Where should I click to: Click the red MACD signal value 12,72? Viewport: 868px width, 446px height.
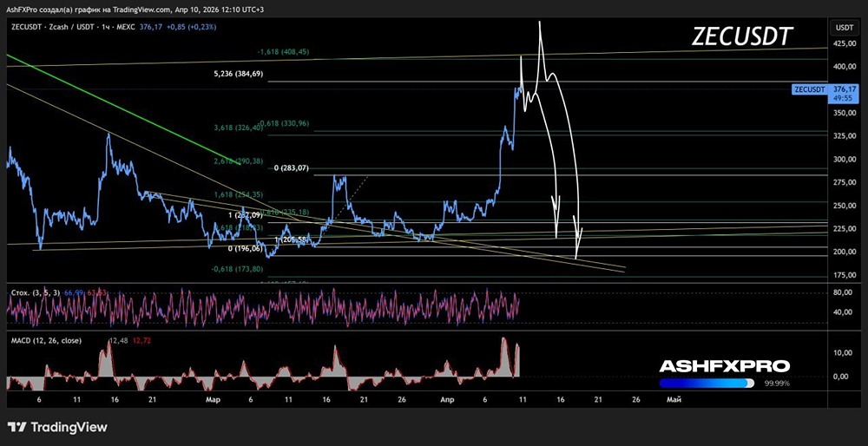[x=141, y=340]
